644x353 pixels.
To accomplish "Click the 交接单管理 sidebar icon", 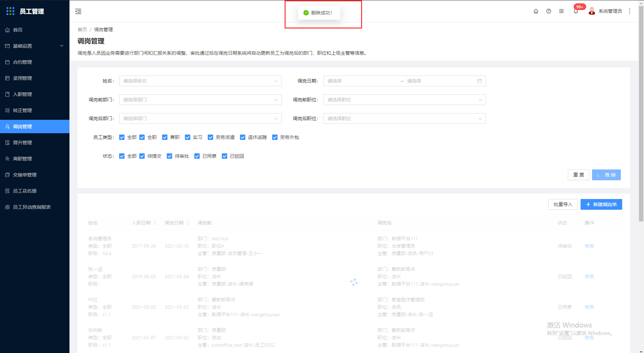I will point(7,175).
